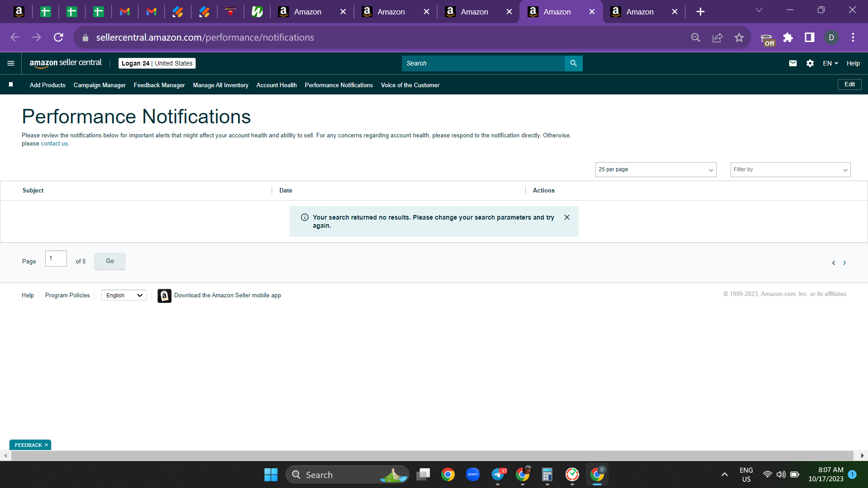This screenshot has height=488, width=868.
Task: Open Add Products from the favorites bar
Action: [47, 85]
